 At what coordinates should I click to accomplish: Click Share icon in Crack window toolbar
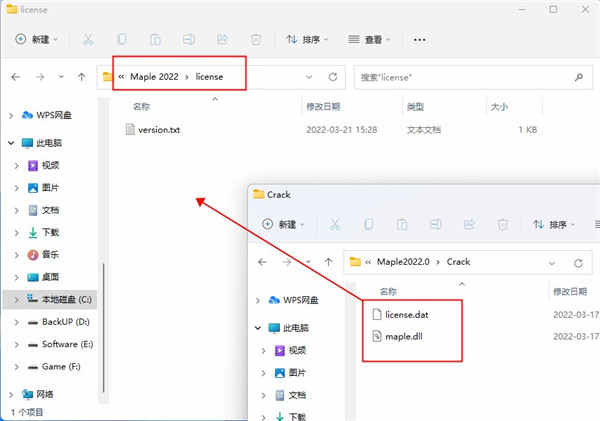point(469,224)
